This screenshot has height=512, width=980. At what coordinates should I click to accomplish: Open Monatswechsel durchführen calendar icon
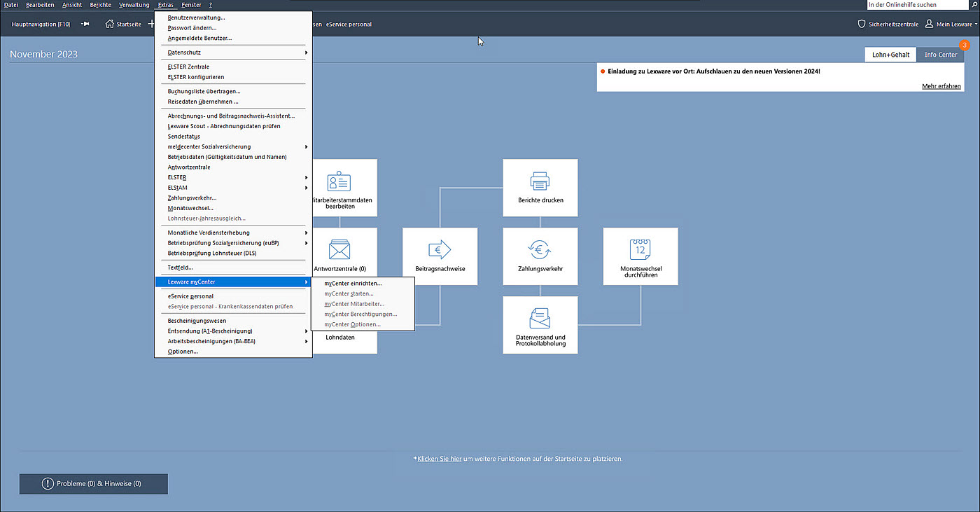[640, 249]
